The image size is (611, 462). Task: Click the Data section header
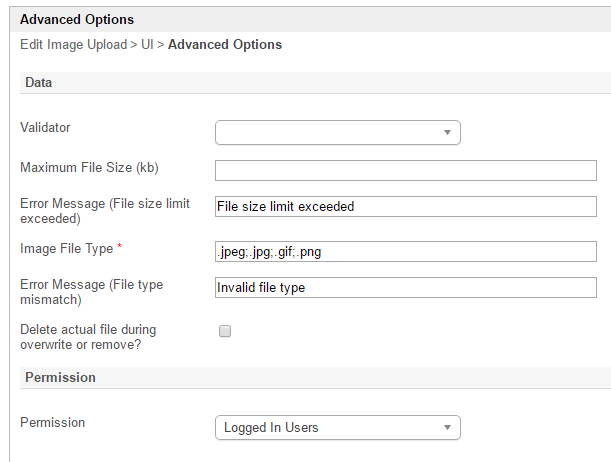[38, 82]
